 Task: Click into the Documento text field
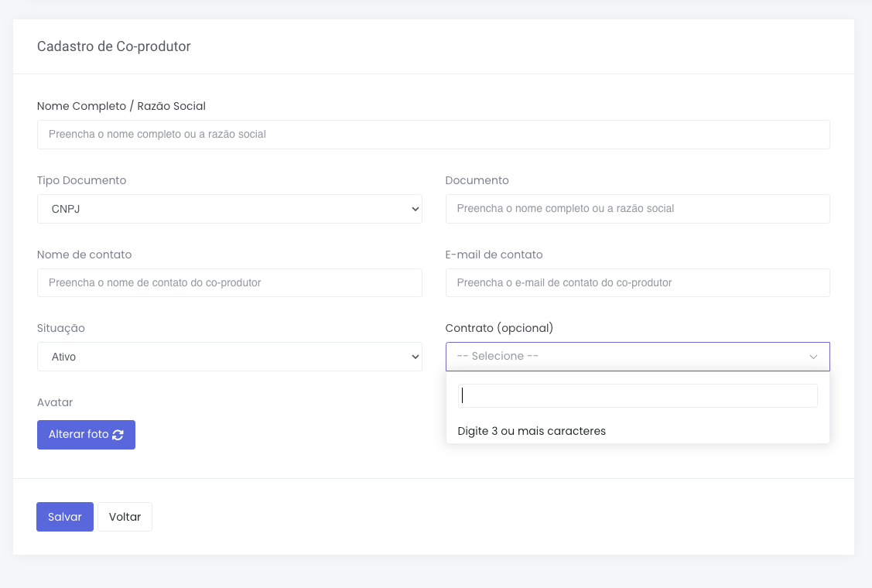(x=638, y=209)
